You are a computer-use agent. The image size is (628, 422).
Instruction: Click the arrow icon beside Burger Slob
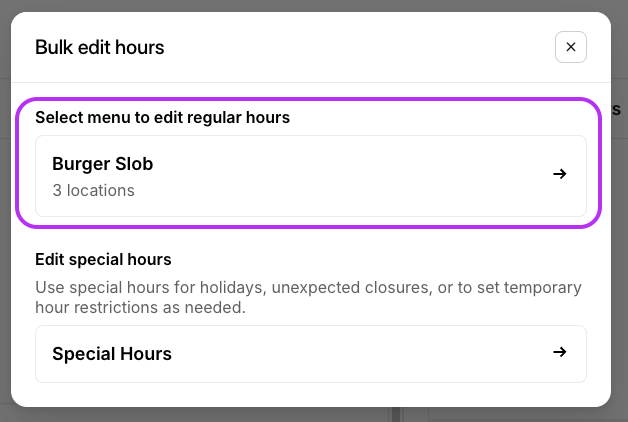[560, 174]
